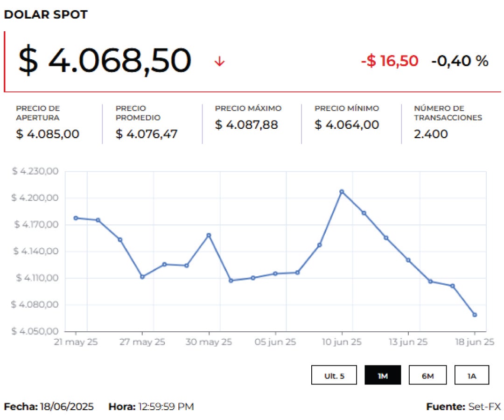Click the Número de Transacciones value 2.400
This screenshot has height=420, width=504.
pos(431,134)
